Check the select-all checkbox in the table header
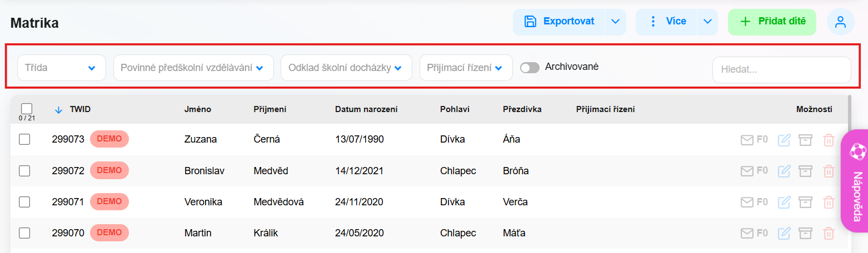 [x=27, y=108]
